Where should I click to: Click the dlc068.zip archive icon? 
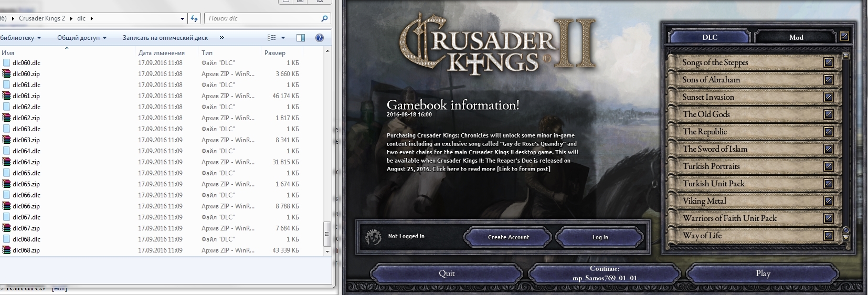coord(6,250)
